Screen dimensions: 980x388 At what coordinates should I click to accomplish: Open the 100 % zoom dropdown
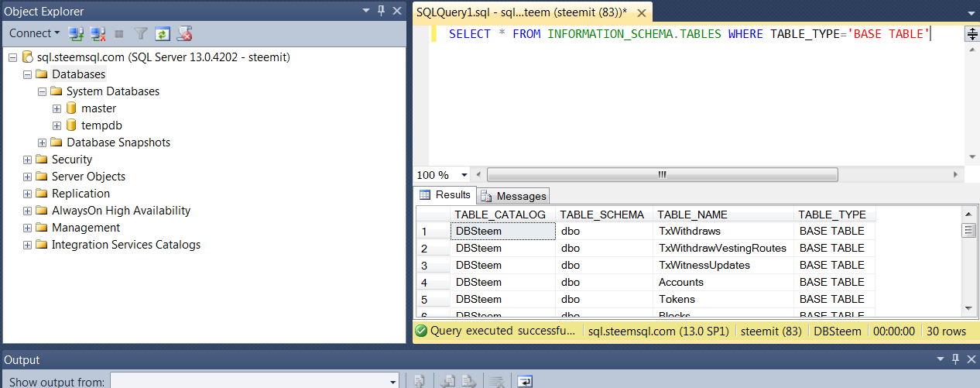(x=464, y=175)
